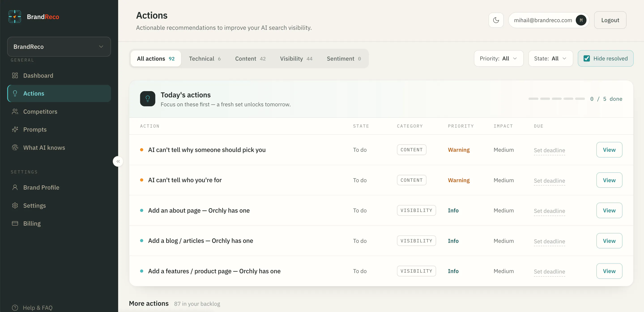Click the '0 / 5 done' counter
Image resolution: width=644 pixels, height=312 pixels.
point(606,99)
